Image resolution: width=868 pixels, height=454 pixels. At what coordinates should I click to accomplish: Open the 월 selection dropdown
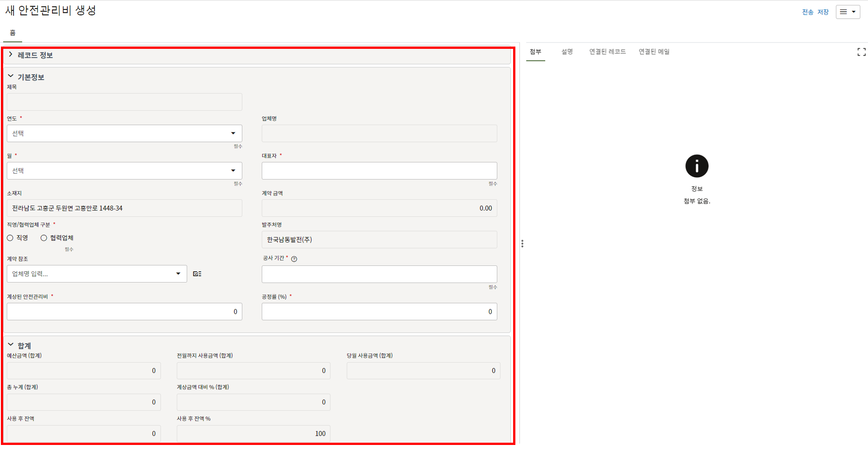point(124,171)
